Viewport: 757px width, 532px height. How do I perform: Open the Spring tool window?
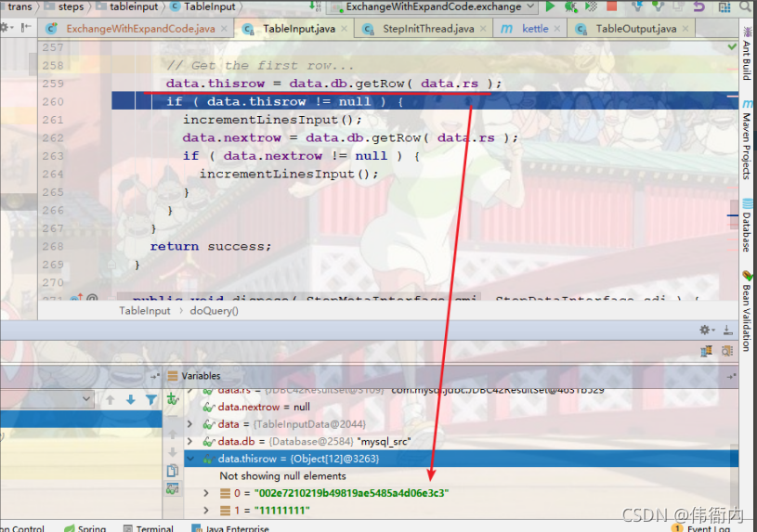[85, 527]
